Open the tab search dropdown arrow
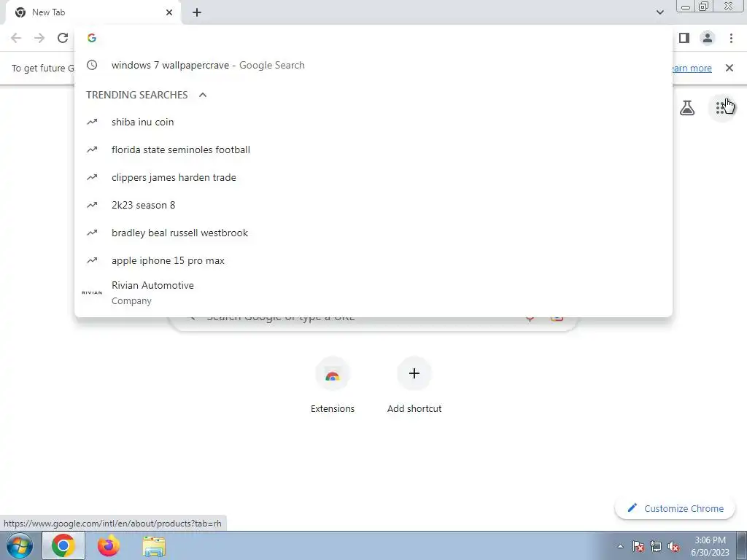Screen dimensions: 747x560 (x=659, y=12)
